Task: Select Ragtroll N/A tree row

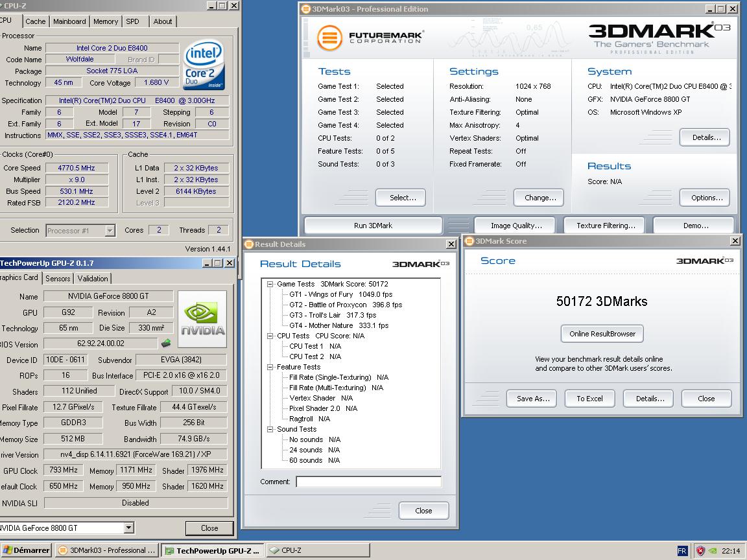Action: coord(310,419)
